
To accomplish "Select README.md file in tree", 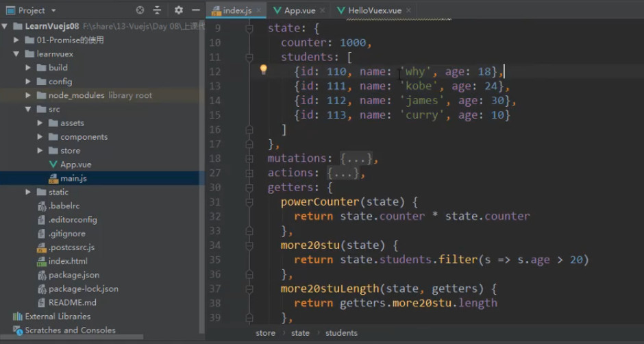I will pos(67,302).
